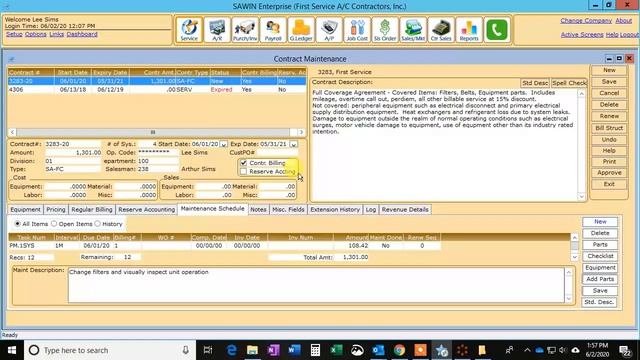Switch to the Regular Billing tab

coord(92,209)
